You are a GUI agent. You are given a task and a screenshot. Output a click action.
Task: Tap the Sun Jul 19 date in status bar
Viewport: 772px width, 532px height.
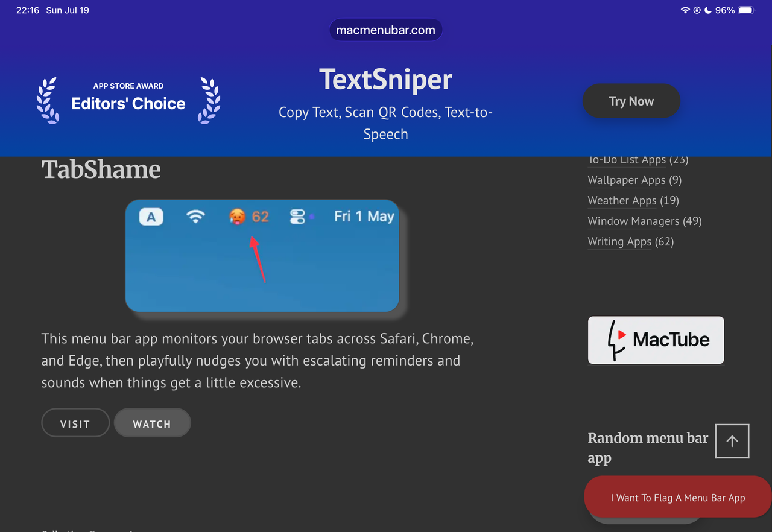(68, 10)
